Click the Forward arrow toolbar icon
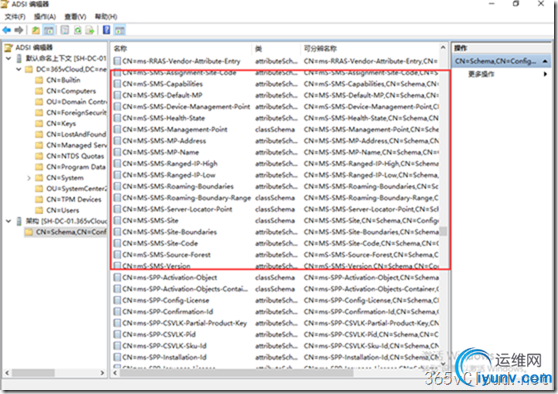This screenshot has width=558, height=394. 19,30
